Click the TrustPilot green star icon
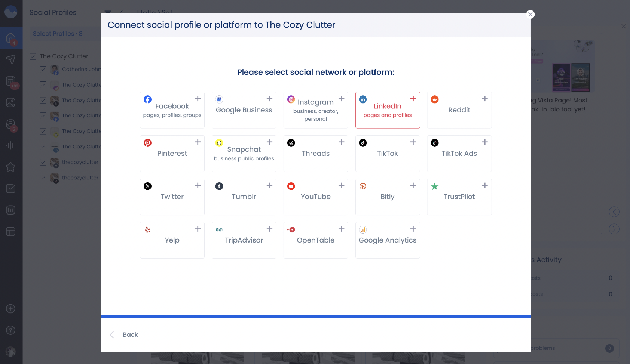Viewport: 630px width, 364px height. [x=435, y=186]
